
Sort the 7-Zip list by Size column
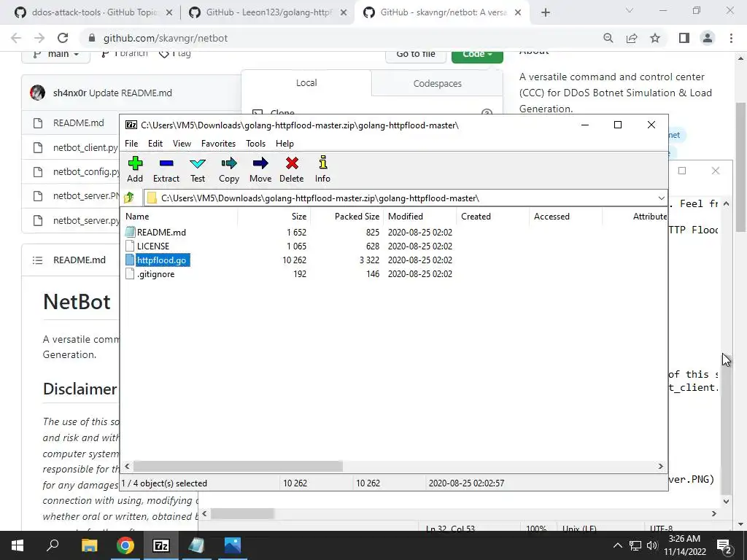pos(299,216)
